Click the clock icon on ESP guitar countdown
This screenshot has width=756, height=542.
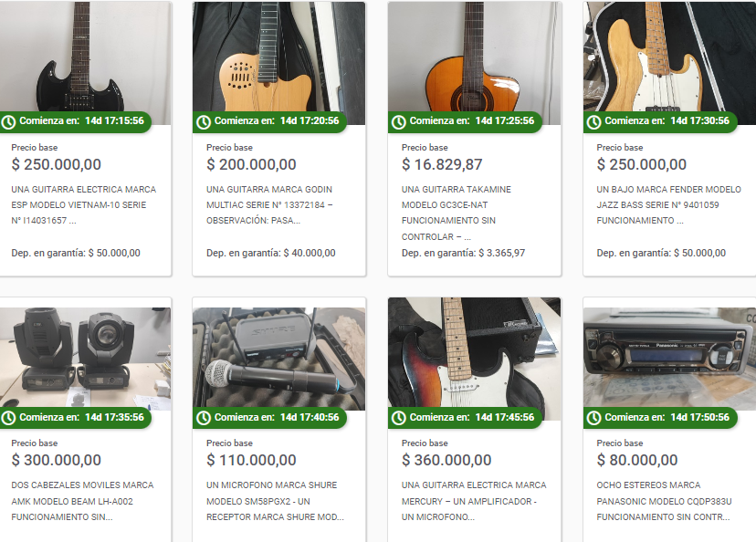[x=8, y=122]
